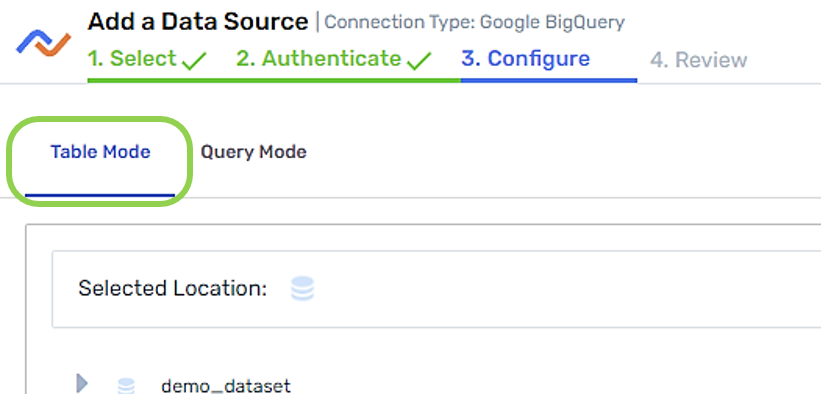Click the database icon beside demo_dataset
This screenshot has height=394, width=821.
(126, 386)
